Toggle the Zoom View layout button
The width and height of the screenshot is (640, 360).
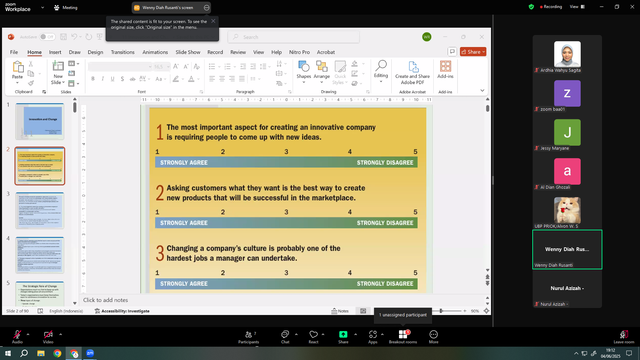(x=578, y=7)
